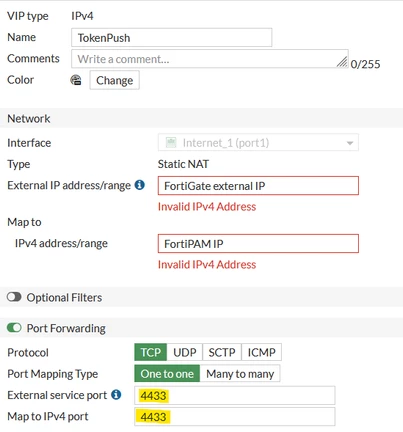The image size is (403, 432).
Task: Open the Interface dropdown arrow
Action: [350, 143]
